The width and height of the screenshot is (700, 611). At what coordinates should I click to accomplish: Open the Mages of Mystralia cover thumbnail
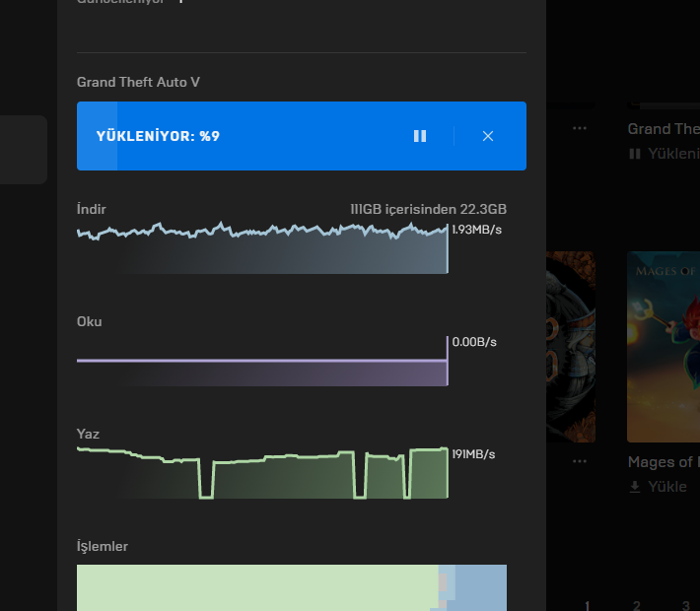pos(664,345)
